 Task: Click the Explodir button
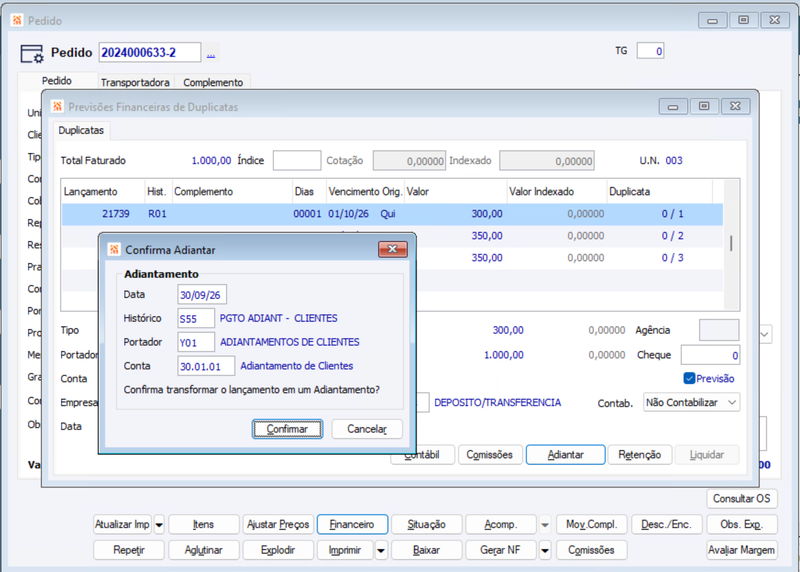pos(278,551)
